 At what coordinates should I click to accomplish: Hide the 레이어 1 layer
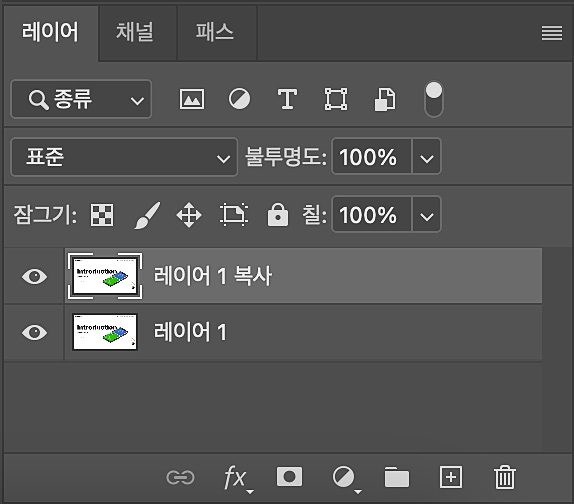(34, 332)
